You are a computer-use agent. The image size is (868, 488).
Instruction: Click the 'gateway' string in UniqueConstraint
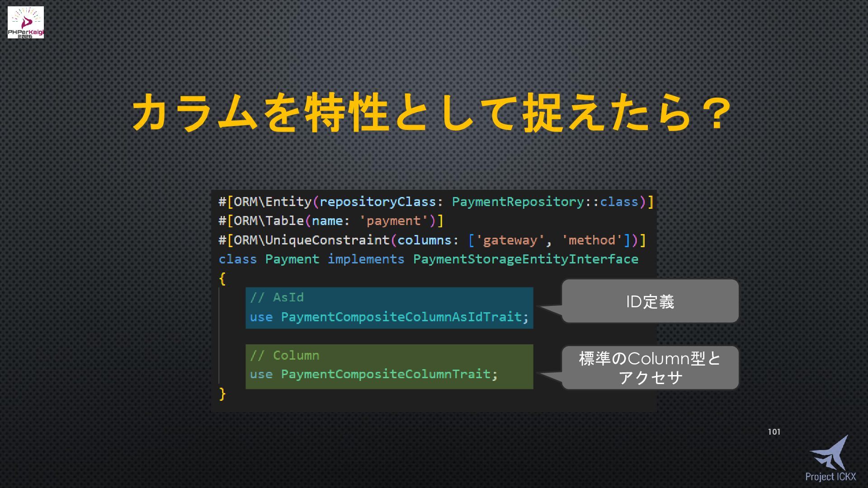(510, 240)
